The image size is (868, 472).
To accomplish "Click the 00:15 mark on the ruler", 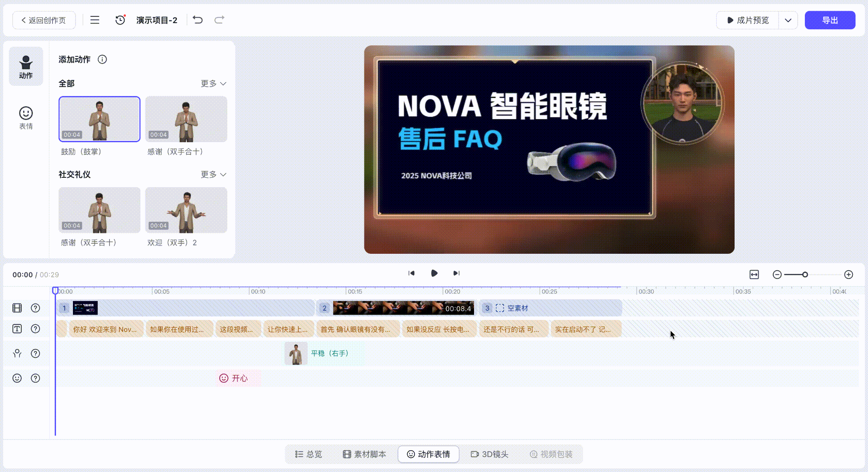I will [355, 292].
